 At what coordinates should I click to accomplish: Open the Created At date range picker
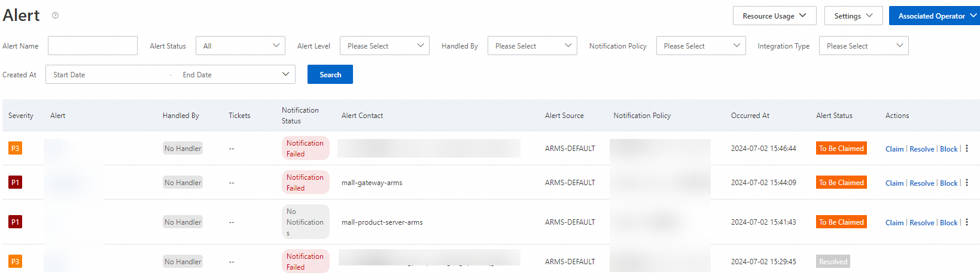pyautogui.click(x=171, y=75)
